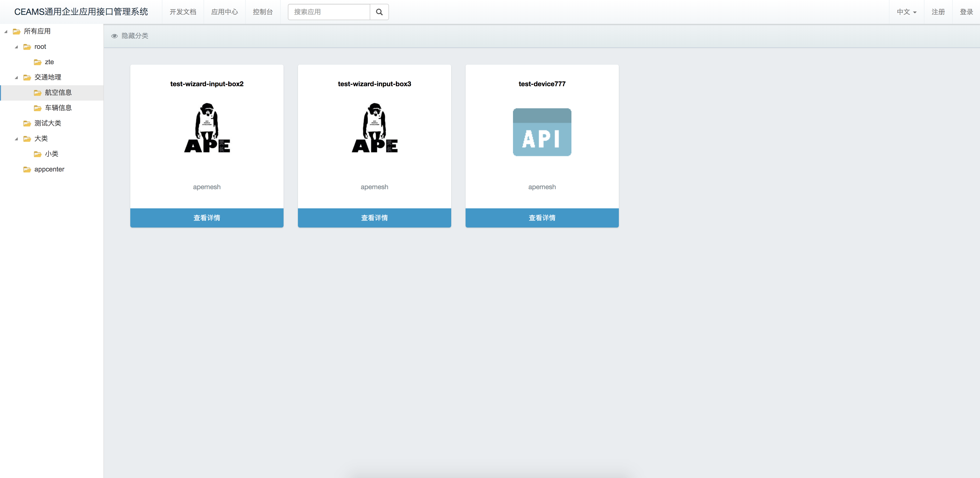Click the search magnifier icon button

tap(379, 12)
